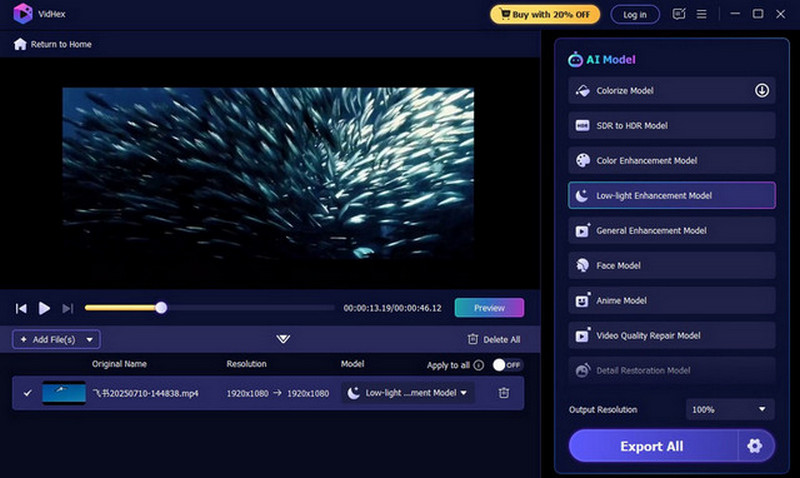This screenshot has height=478, width=800.
Task: Uncheck the video file checkbox
Action: 27,393
